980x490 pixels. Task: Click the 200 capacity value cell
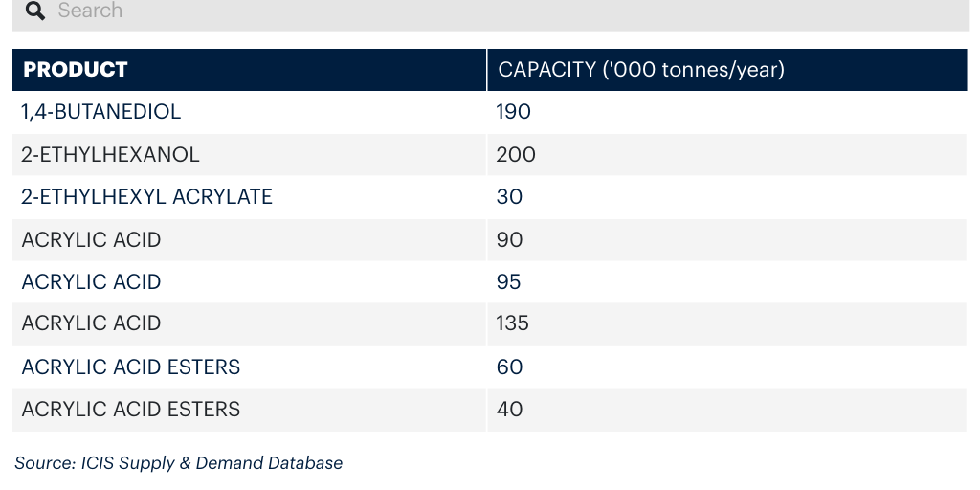coord(727,154)
